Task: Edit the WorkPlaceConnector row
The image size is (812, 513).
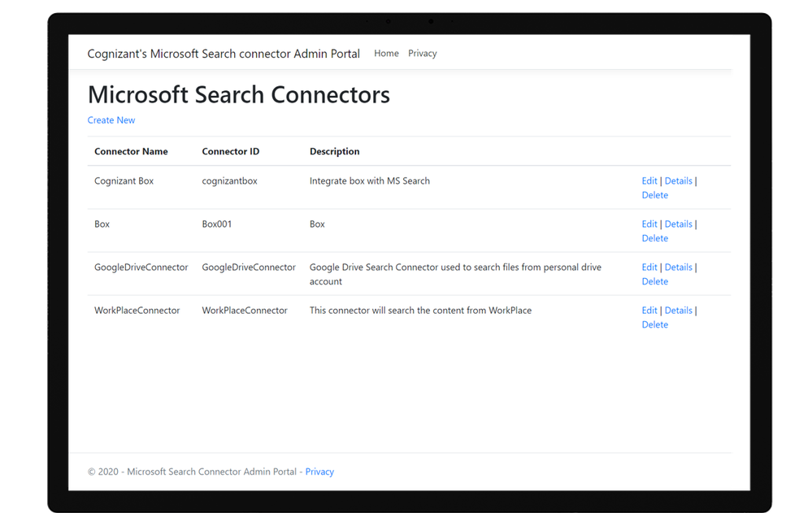Action: (649, 310)
